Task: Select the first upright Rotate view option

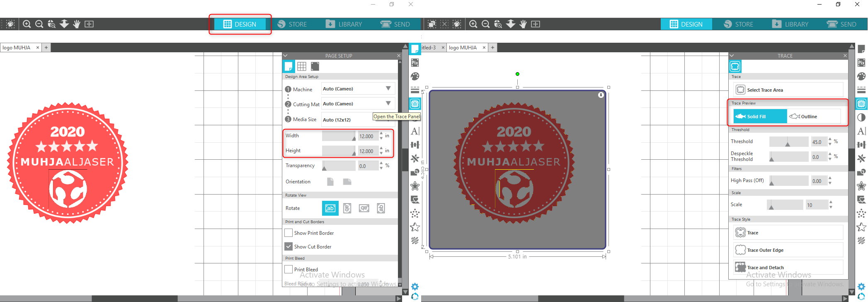Action: coord(330,208)
